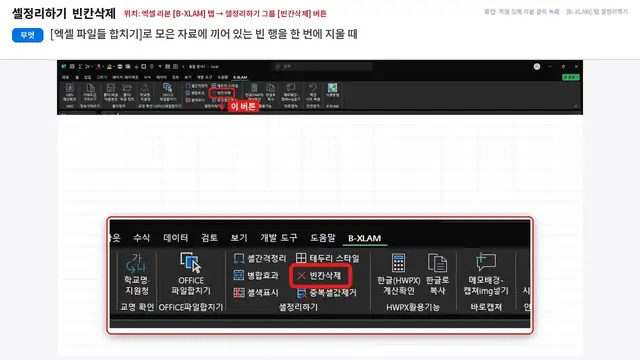Click the [엑셀 파일들 합치기] description sentence
This screenshot has width=640, height=360.
[x=204, y=34]
